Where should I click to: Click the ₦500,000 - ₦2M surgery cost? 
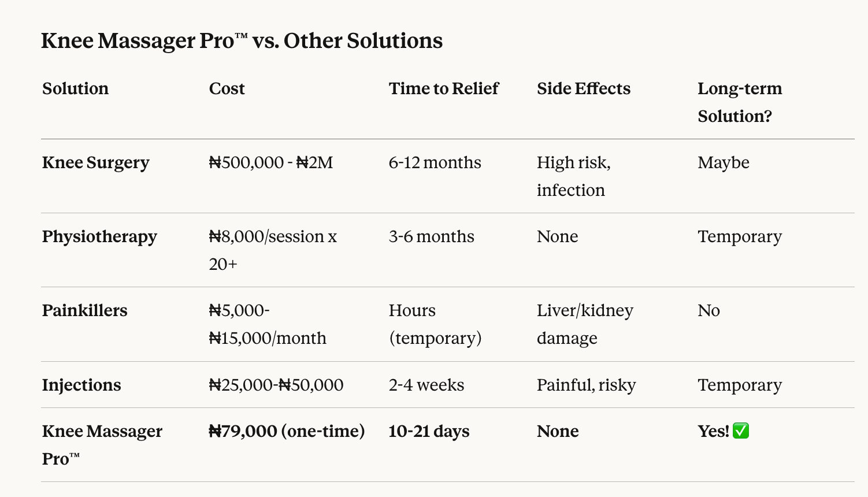coord(270,162)
